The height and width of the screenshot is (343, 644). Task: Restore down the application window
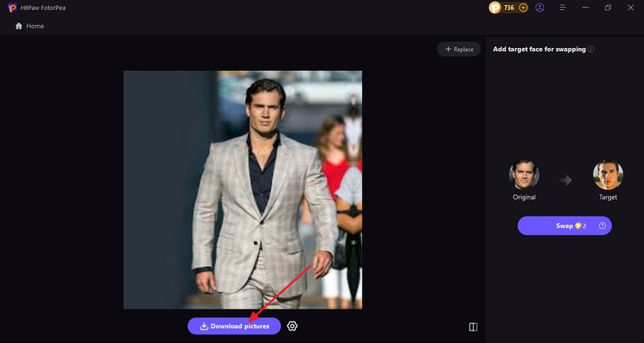[x=608, y=8]
